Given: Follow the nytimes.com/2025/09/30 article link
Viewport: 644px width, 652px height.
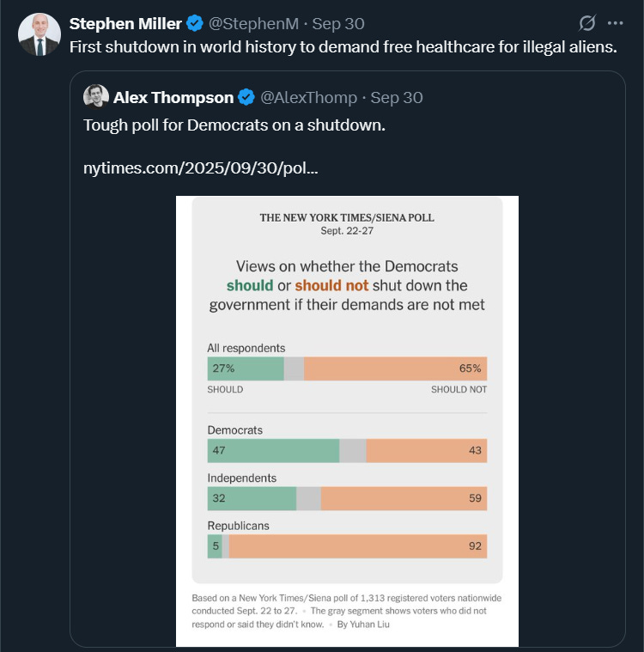Looking at the screenshot, I should pos(200,168).
